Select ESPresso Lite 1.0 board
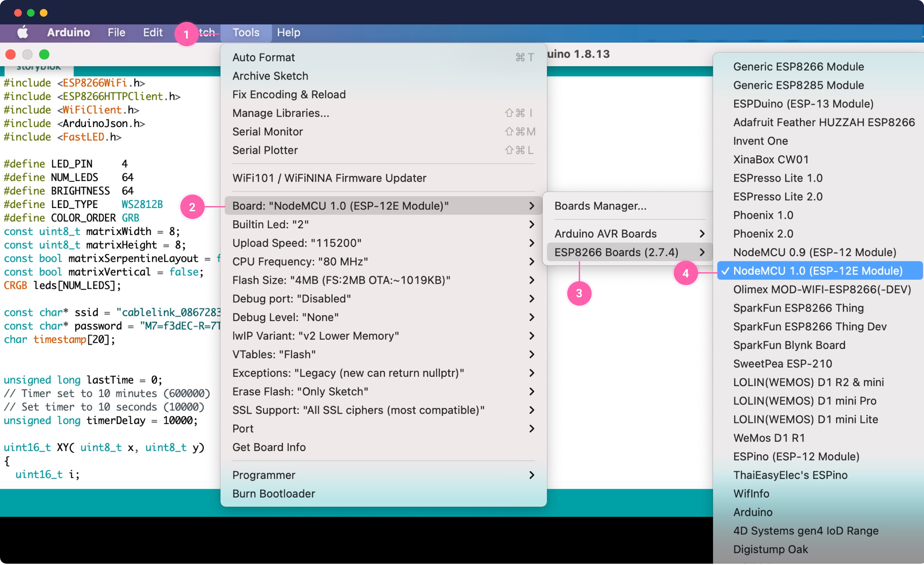 click(820, 178)
